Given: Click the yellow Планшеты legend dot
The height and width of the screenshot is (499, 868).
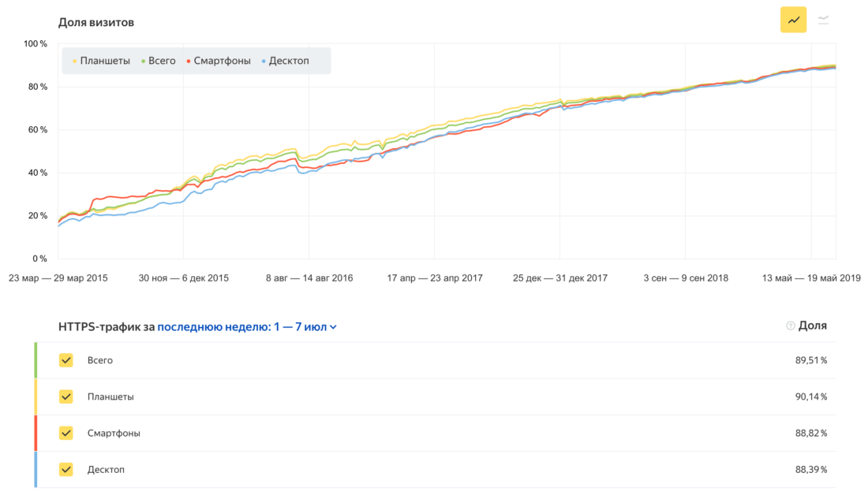Looking at the screenshot, I should tap(75, 61).
